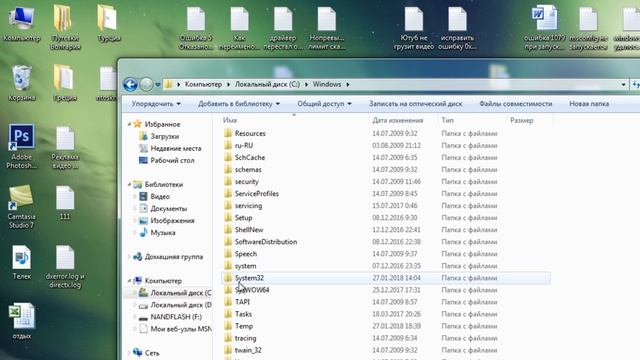This screenshot has width=640, height=360.
Task: Open the address bar history dropdown arrow
Action: click(x=623, y=84)
